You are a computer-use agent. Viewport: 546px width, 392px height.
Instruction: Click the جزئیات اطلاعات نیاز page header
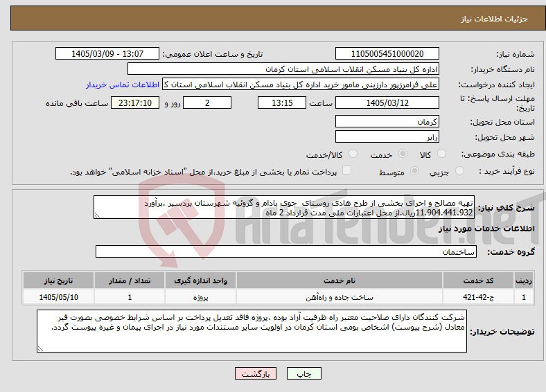495,19
